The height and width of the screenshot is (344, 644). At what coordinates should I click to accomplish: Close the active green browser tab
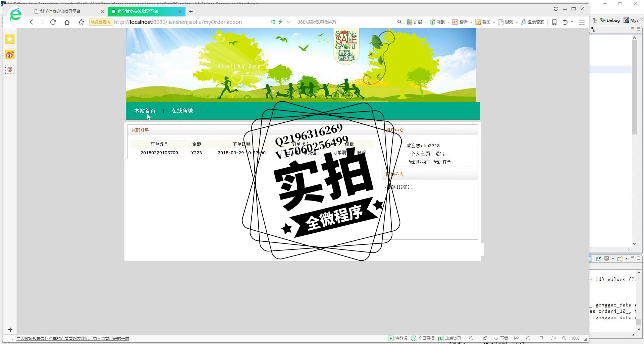[x=180, y=11]
